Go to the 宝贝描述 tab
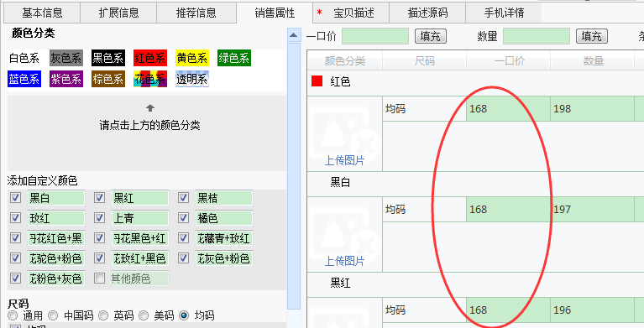 pyautogui.click(x=351, y=13)
